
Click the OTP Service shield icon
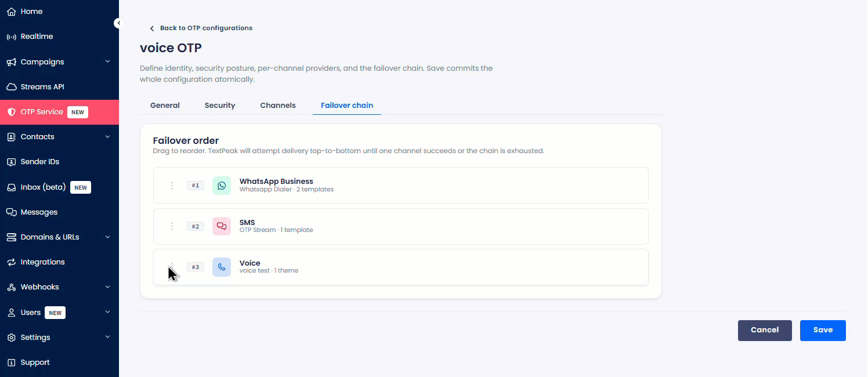pos(11,112)
